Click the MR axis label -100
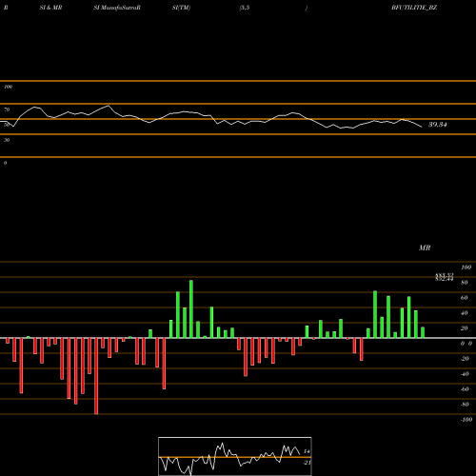This screenshot has width=476, height=476. [466, 420]
